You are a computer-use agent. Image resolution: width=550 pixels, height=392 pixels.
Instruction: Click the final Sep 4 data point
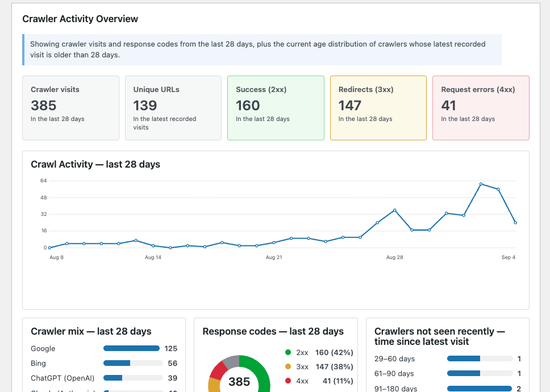point(515,223)
